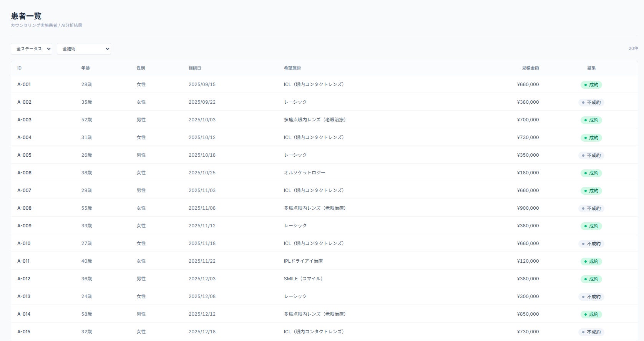Click the 不成約 badge for A-002

click(591, 103)
